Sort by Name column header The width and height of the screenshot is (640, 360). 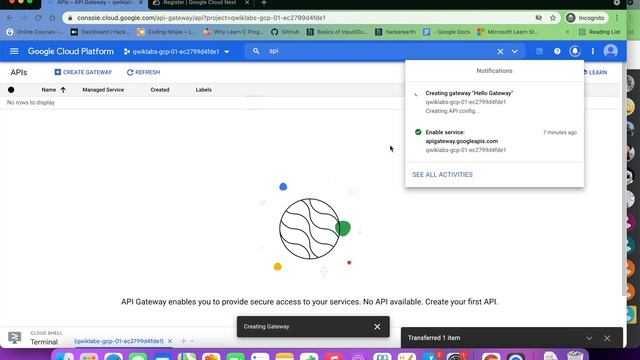[49, 90]
